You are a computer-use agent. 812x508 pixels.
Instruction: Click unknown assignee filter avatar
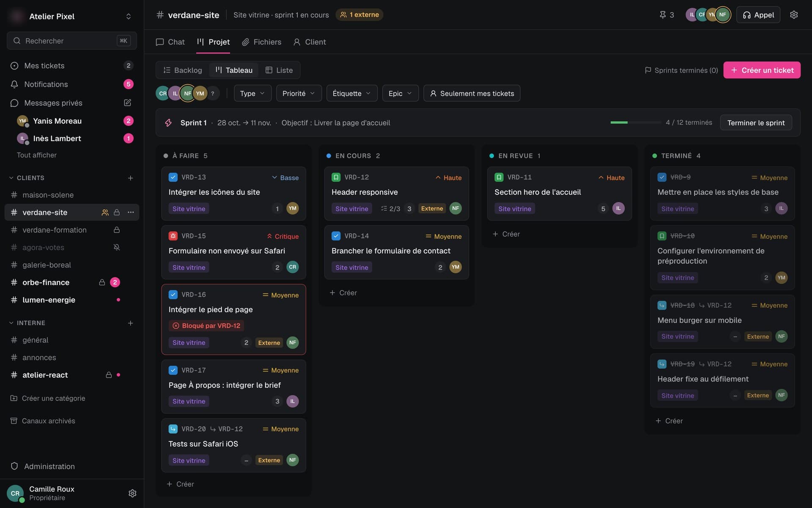213,94
